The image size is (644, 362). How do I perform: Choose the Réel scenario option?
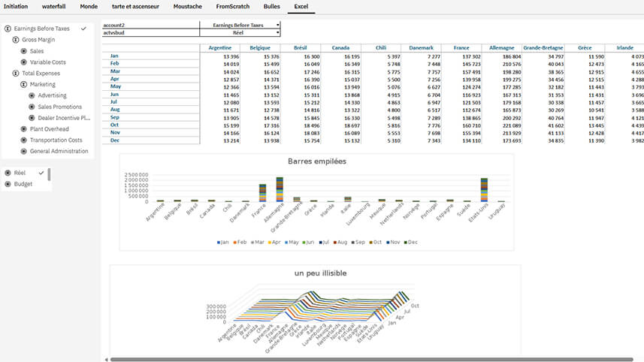tap(20, 173)
